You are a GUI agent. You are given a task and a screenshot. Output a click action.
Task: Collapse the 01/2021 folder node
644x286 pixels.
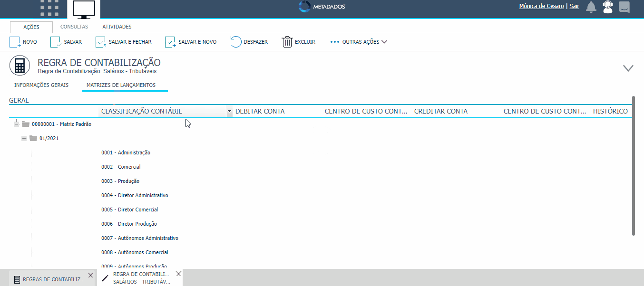click(24, 138)
